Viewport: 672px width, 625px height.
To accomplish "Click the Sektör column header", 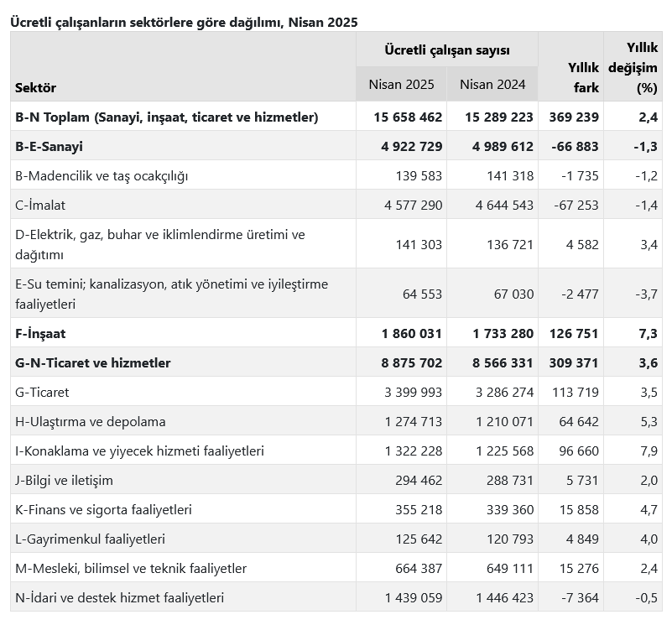I will (35, 87).
